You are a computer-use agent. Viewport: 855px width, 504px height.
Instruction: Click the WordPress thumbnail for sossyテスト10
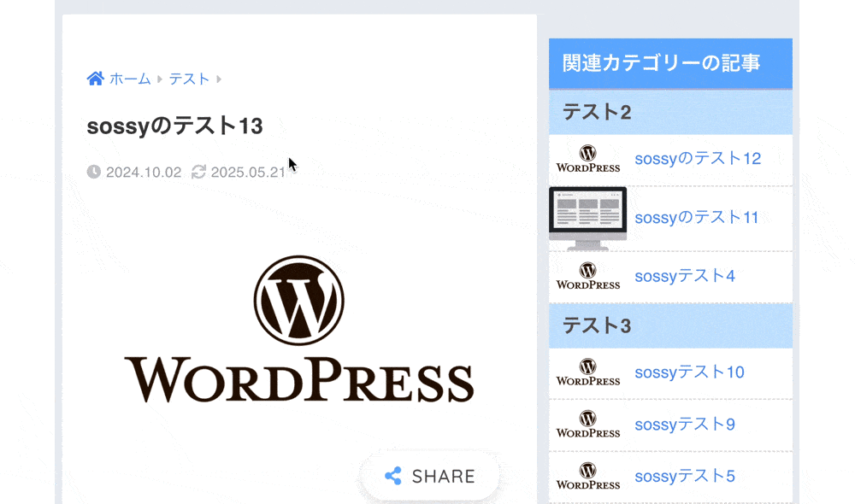588,372
